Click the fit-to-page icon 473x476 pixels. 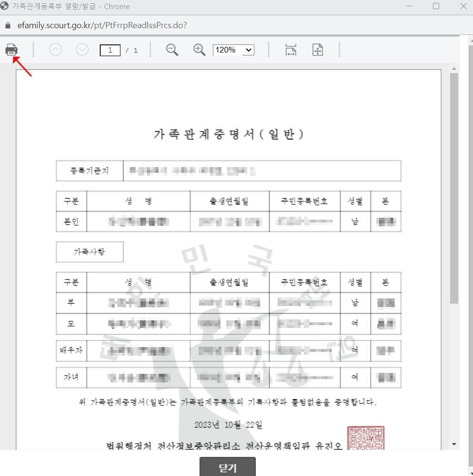(x=318, y=50)
